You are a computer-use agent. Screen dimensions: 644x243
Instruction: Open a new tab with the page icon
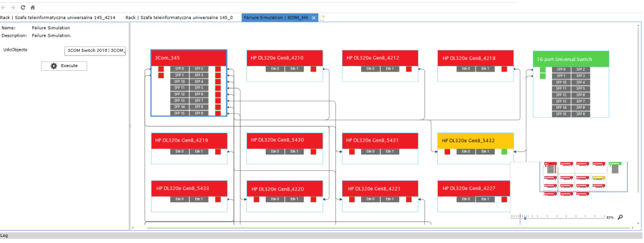(x=323, y=18)
